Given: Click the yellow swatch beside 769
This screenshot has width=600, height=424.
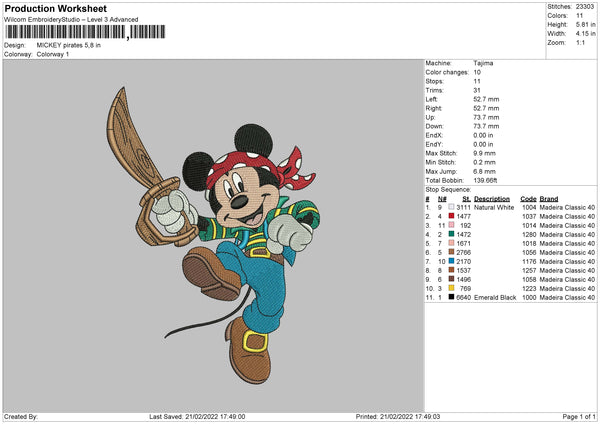Looking at the screenshot, I should tap(452, 288).
